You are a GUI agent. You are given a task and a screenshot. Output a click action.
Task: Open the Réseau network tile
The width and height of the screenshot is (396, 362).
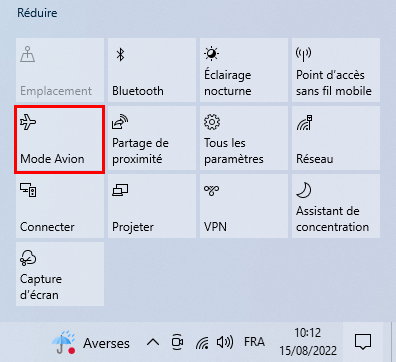(x=336, y=138)
